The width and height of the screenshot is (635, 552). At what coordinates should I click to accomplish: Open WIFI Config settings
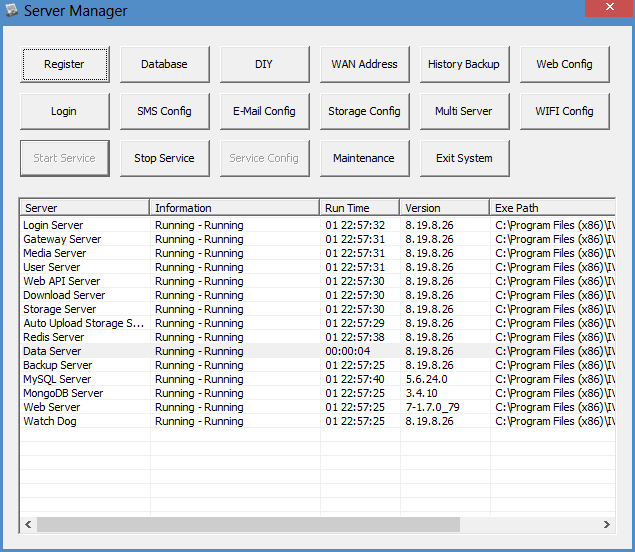[x=565, y=111]
